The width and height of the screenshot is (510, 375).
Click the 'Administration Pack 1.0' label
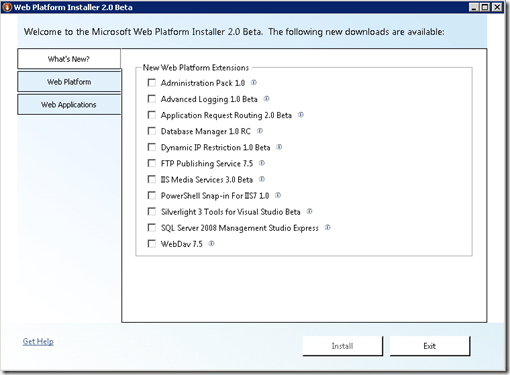pyautogui.click(x=203, y=83)
